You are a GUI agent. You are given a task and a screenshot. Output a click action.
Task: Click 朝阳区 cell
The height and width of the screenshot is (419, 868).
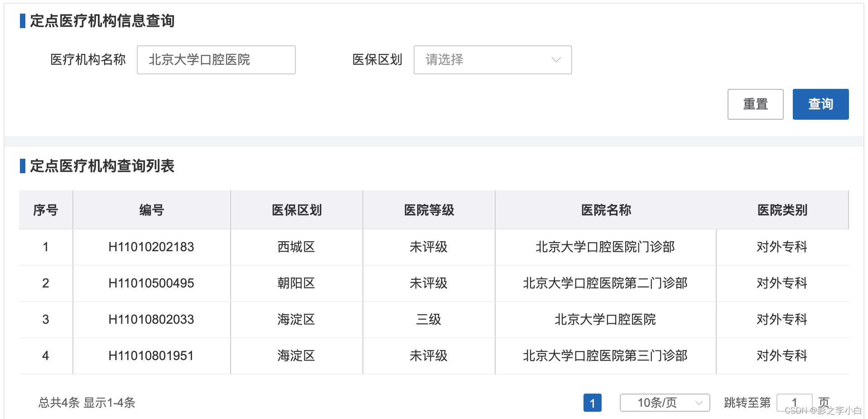[296, 283]
